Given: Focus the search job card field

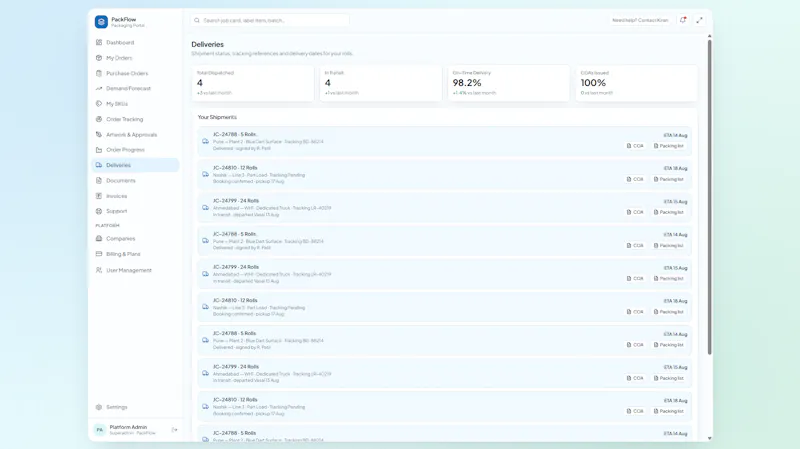Looking at the screenshot, I should [x=270, y=20].
